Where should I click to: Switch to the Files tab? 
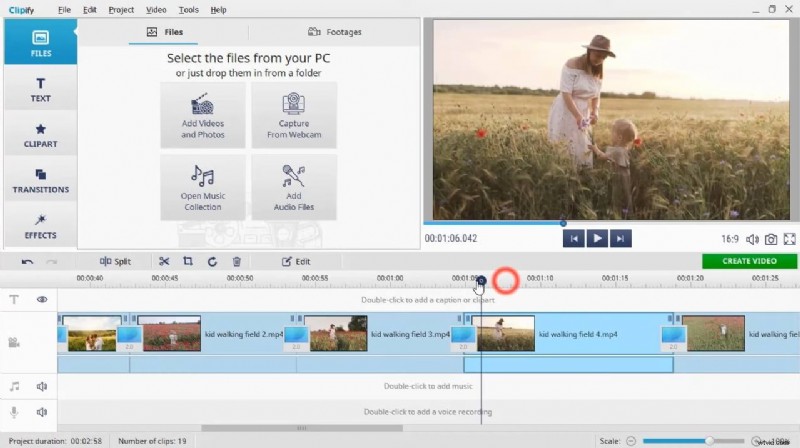(164, 32)
